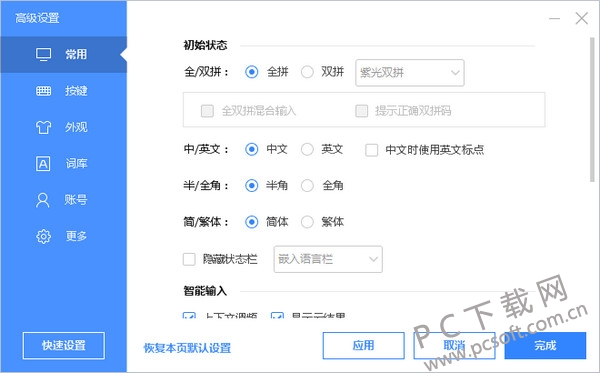The width and height of the screenshot is (600, 373).
Task: Open the 常用 settings tab
Action: coord(64,55)
